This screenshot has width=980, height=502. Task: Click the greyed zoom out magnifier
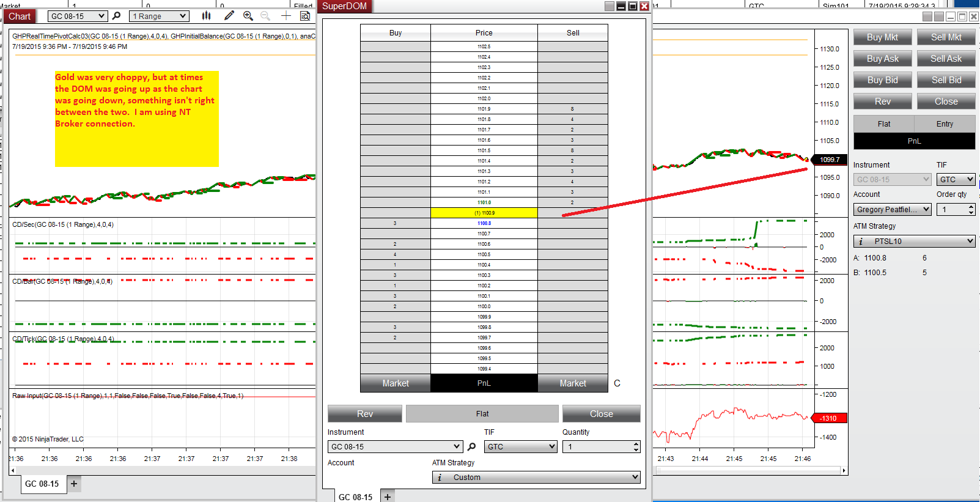click(265, 16)
